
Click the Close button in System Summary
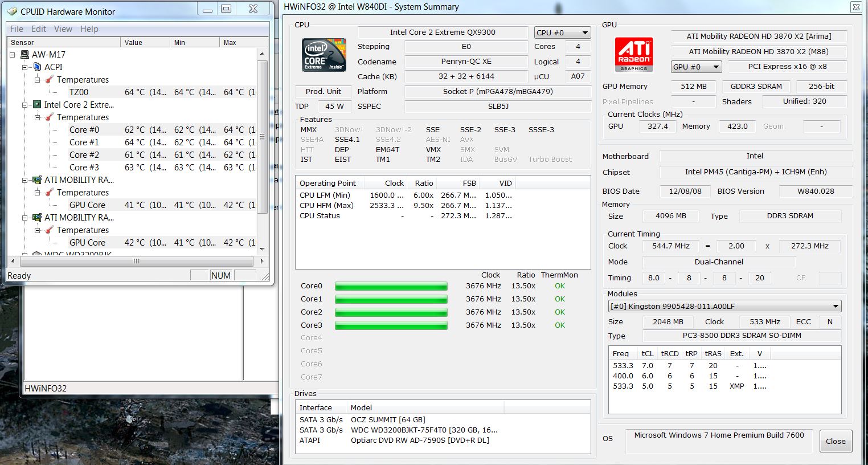[x=836, y=441]
